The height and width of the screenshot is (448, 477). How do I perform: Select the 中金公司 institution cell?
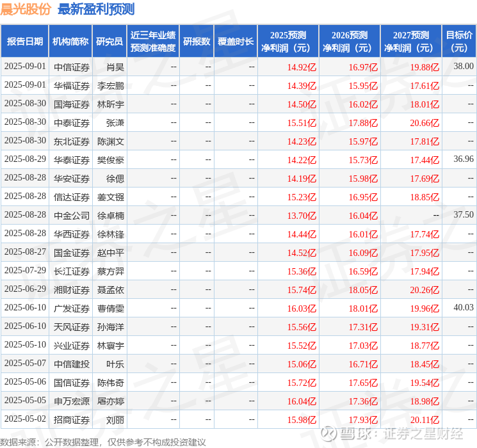72,216
